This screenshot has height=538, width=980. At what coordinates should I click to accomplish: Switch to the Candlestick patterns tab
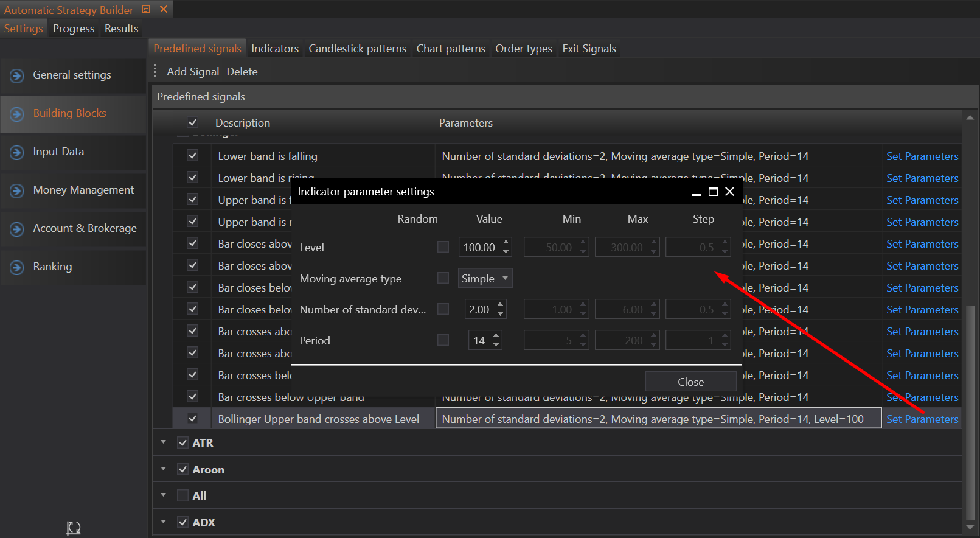[x=357, y=49]
